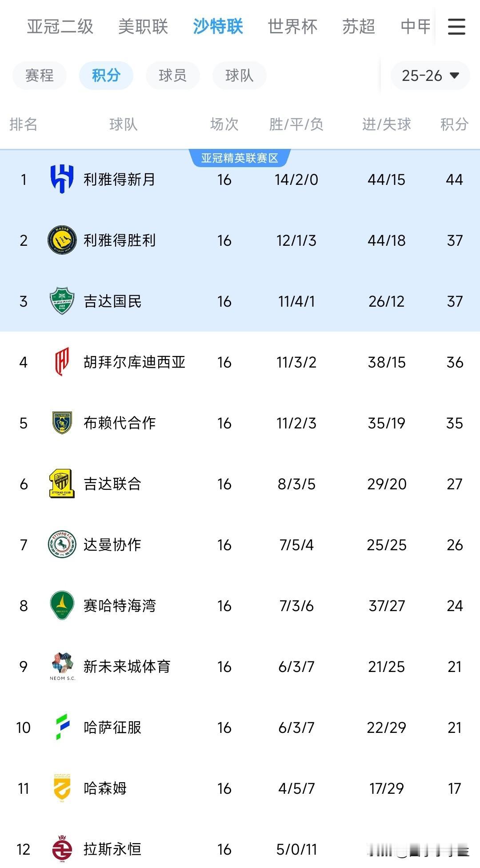Open the hamburger menu icon

click(x=456, y=27)
